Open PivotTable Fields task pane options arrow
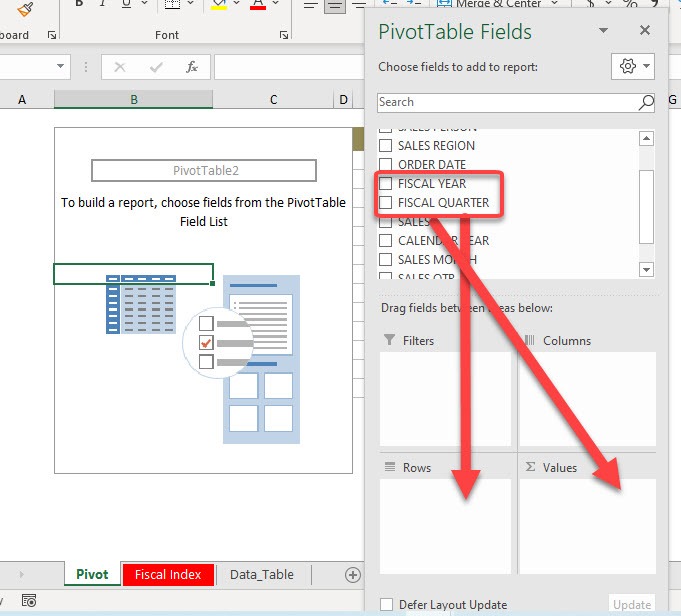Screen dimensions: 681x616 (x=603, y=30)
